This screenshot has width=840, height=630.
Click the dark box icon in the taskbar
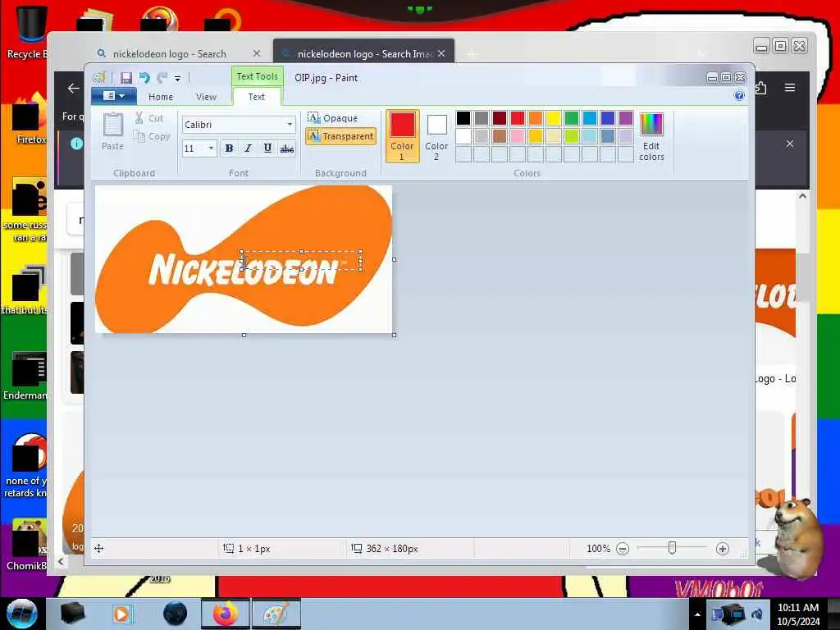(72, 614)
